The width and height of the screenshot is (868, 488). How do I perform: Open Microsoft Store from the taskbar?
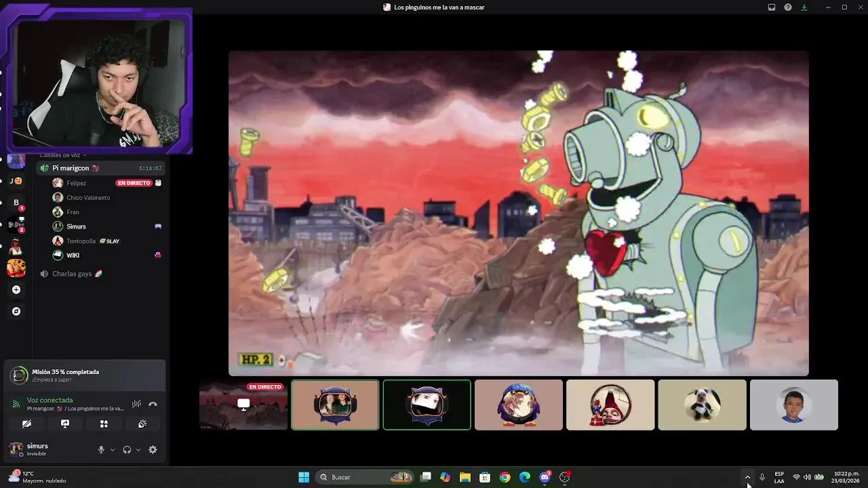[x=485, y=477]
